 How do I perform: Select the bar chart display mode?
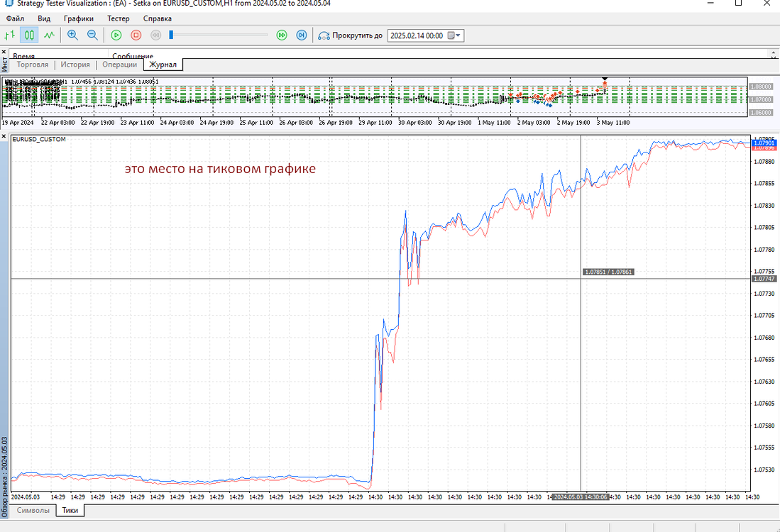point(9,35)
